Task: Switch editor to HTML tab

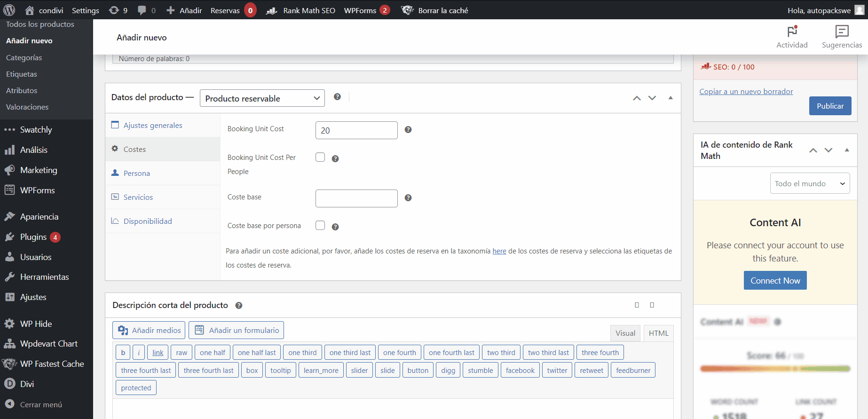Action: 658,333
